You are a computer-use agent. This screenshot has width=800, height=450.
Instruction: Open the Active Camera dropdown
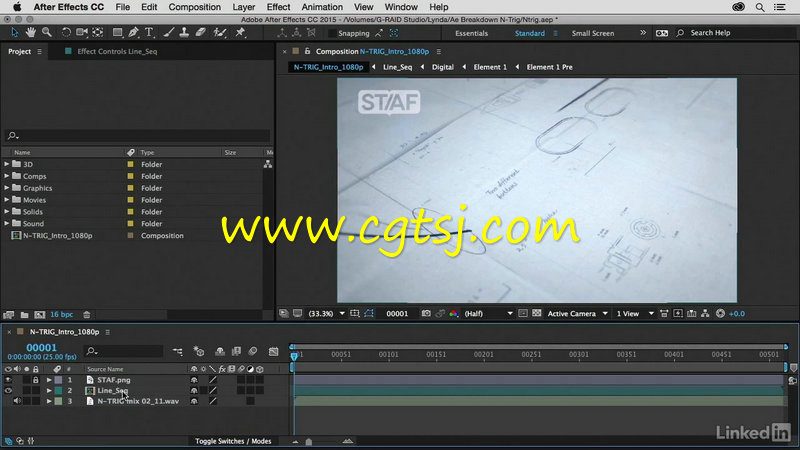[x=577, y=314]
